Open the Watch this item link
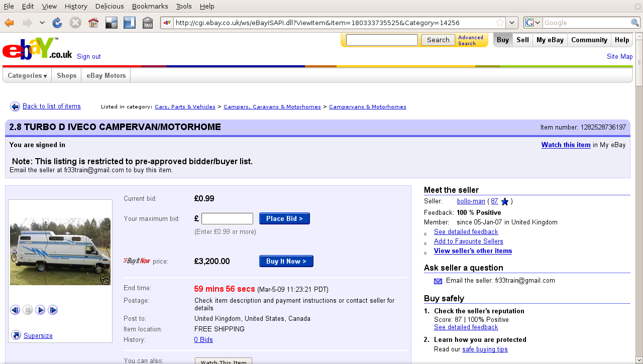Image resolution: width=643 pixels, height=364 pixels. [566, 145]
